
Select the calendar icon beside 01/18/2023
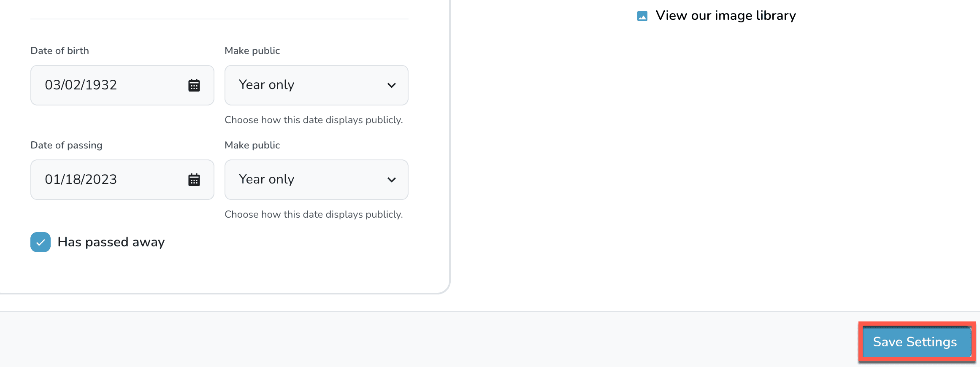194,180
